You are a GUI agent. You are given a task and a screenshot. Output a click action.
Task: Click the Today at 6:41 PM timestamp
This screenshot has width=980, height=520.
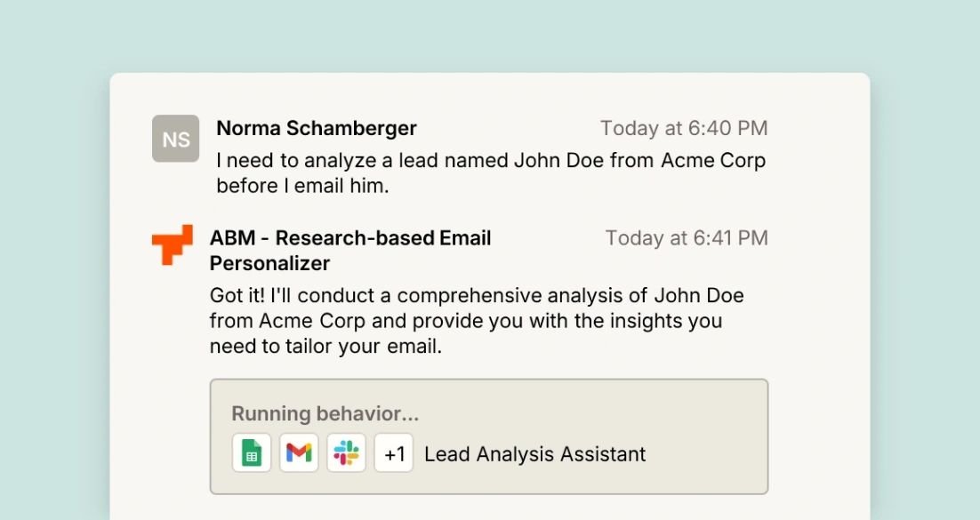[687, 238]
